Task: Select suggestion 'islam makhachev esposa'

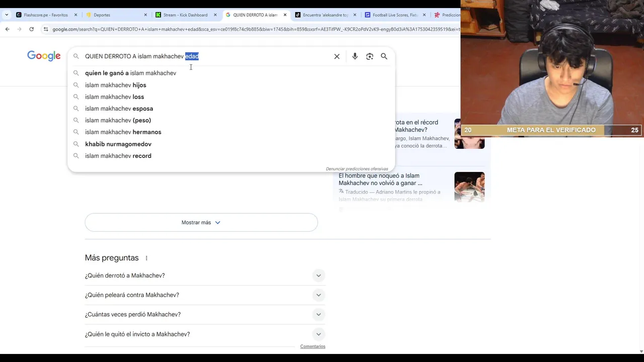Action: tap(231, 109)
